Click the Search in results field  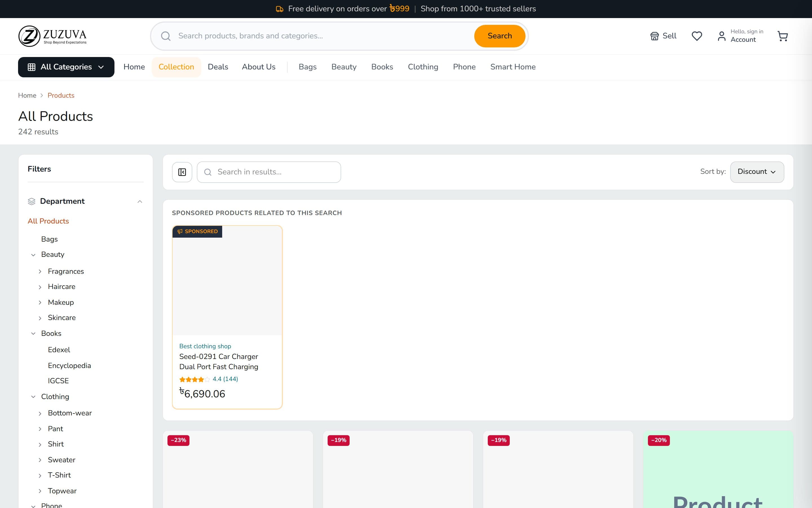(x=269, y=172)
